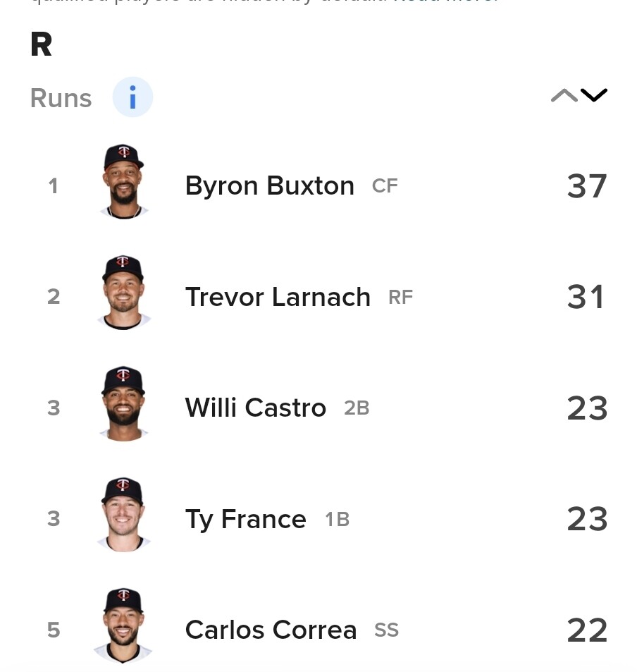Go to next stat with down chevron

pos(594,96)
